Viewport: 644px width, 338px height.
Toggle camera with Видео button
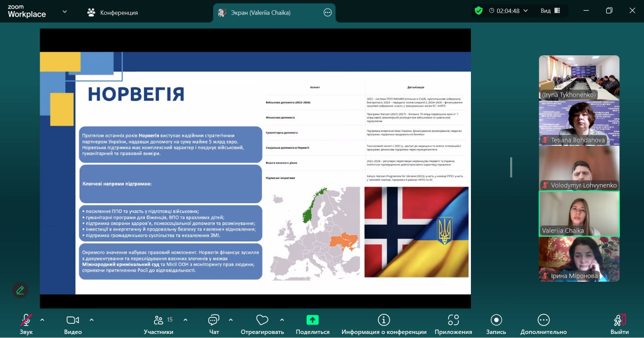(73, 320)
